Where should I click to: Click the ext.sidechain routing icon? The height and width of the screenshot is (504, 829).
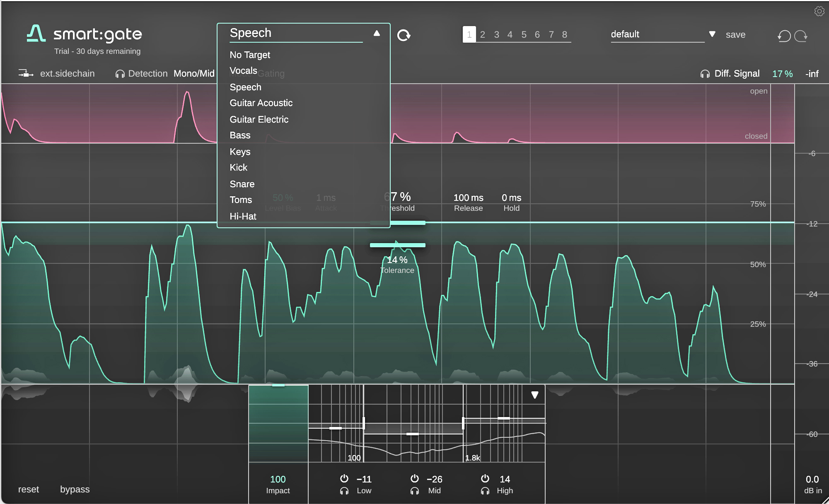tap(26, 74)
